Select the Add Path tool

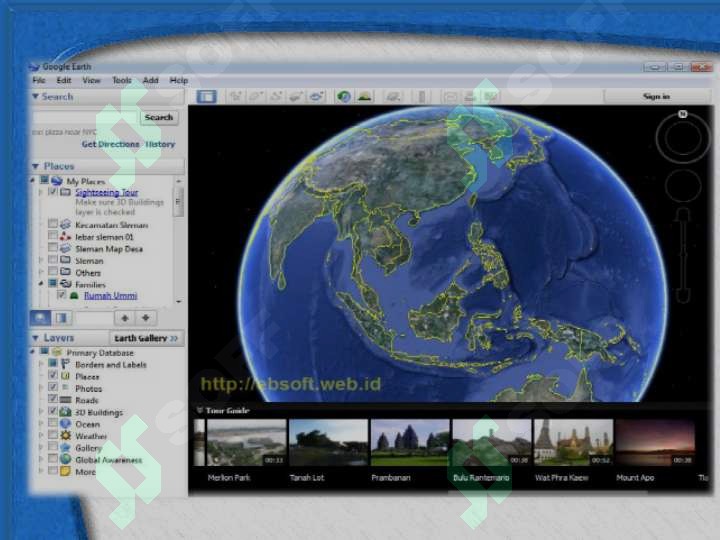coord(276,96)
